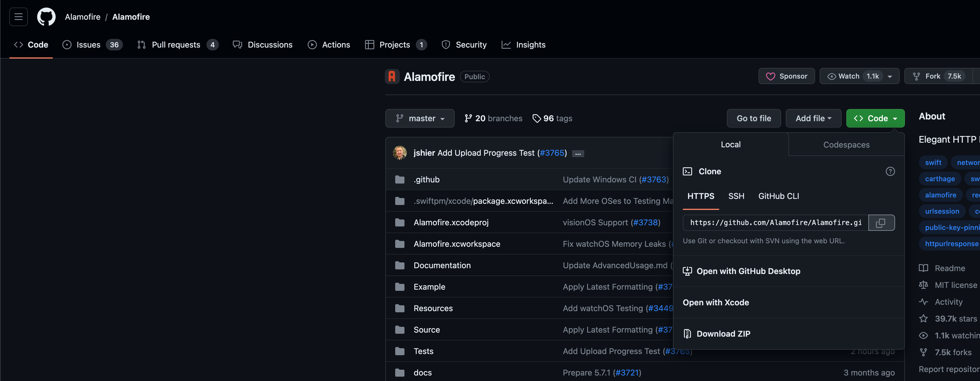Fork the repository using Fork button
The height and width of the screenshot is (381, 980).
938,76
